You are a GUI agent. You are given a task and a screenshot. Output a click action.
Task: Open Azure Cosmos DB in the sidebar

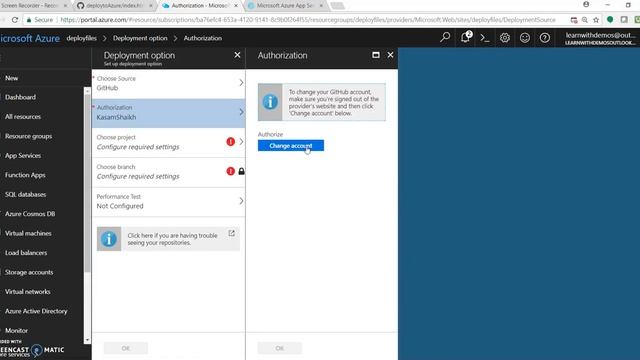[x=30, y=214]
